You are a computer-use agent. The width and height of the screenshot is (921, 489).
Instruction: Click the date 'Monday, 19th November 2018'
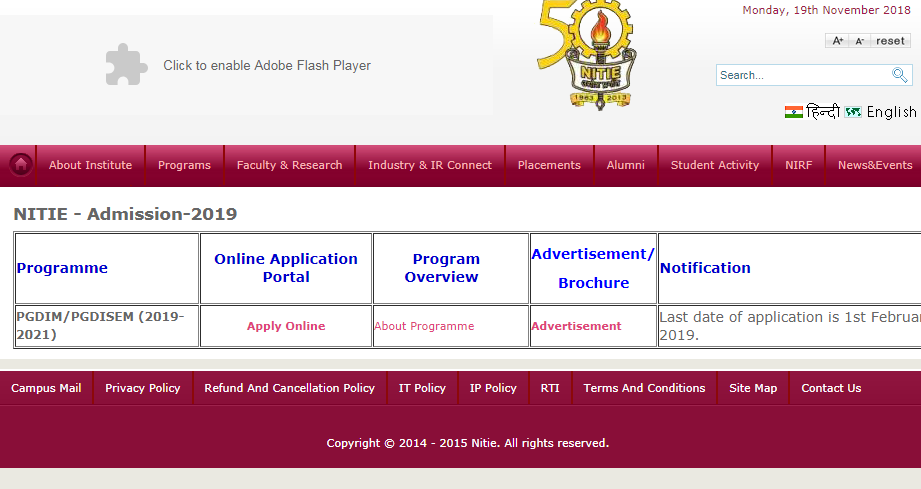826,10
